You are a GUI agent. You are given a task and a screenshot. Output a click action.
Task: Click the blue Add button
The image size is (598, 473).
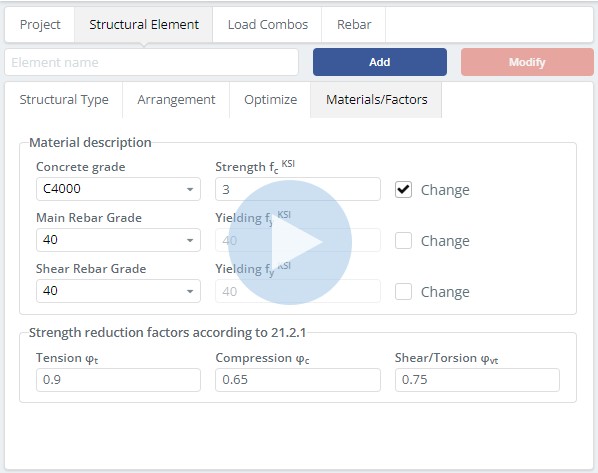tap(380, 62)
